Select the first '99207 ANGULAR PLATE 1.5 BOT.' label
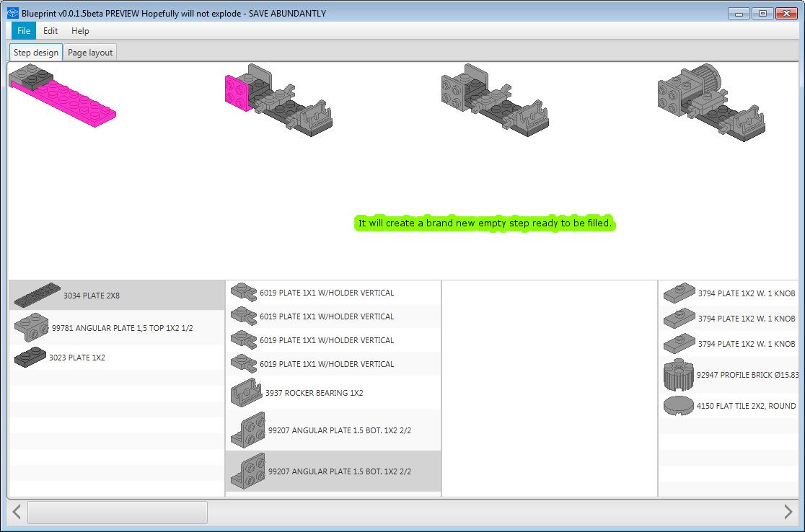The height and width of the screenshot is (532, 805). point(340,430)
